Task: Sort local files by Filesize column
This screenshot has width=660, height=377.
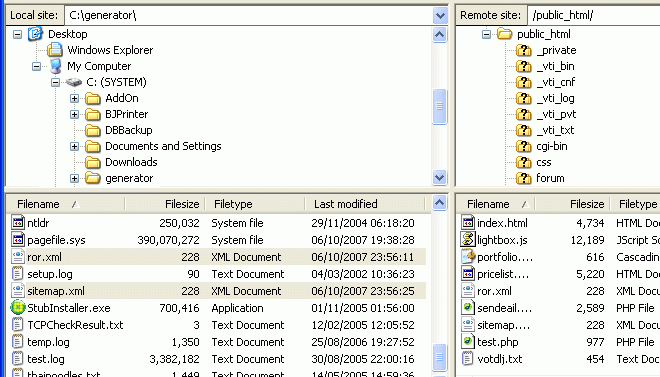Action: [165, 204]
